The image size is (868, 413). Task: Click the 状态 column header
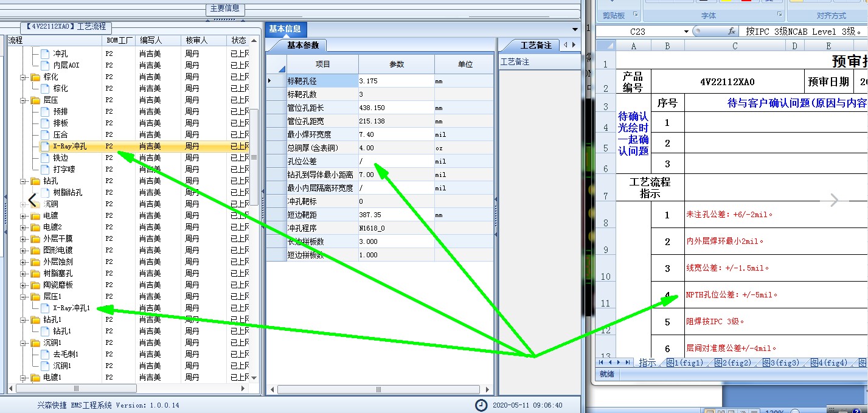click(238, 40)
